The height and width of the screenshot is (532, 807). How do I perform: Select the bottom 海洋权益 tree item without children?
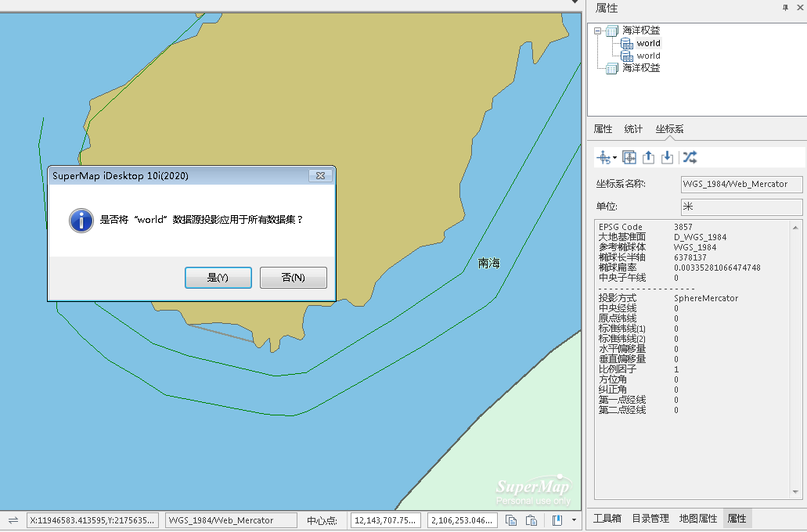coord(641,68)
